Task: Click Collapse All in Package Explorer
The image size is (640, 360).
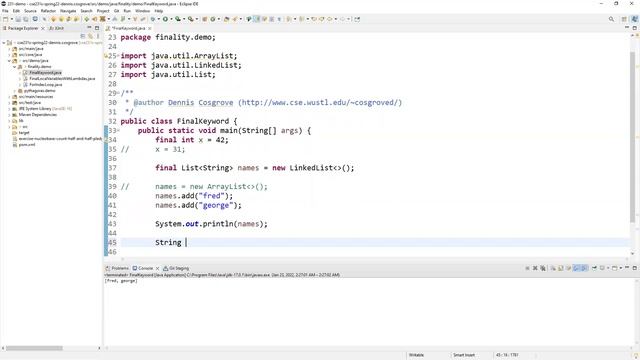Action: [x=82, y=36]
